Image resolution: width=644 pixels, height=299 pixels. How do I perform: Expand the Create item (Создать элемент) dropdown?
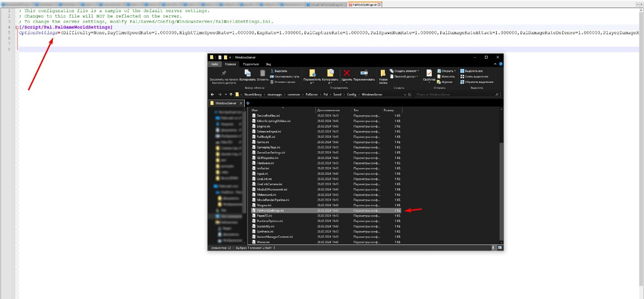coord(418,71)
